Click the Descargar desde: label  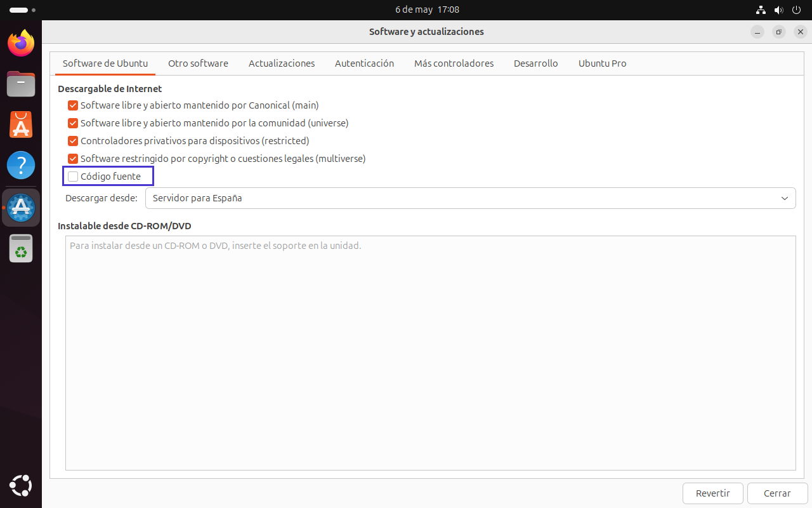coord(101,198)
